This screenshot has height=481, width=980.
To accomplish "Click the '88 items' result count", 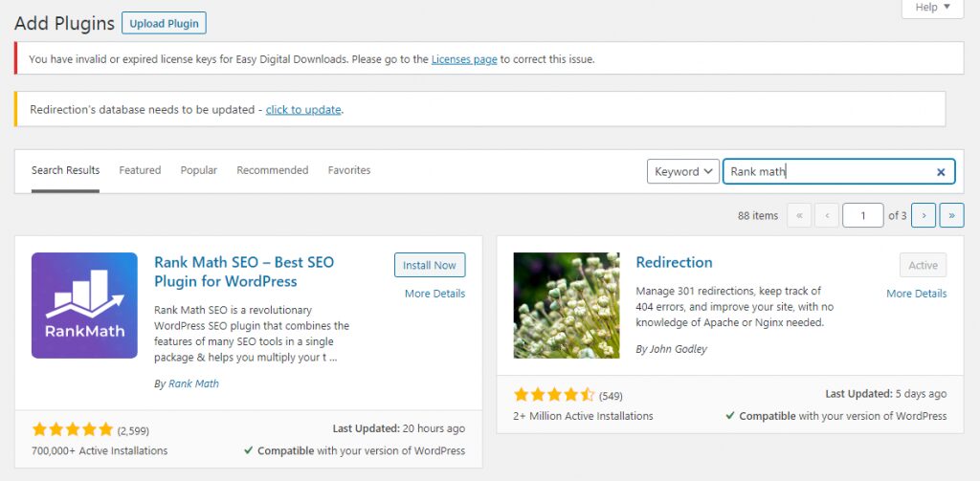I will coord(758,215).
